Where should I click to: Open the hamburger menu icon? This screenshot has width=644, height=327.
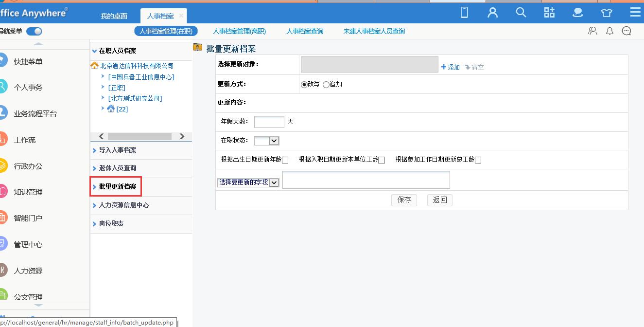[x=635, y=13]
